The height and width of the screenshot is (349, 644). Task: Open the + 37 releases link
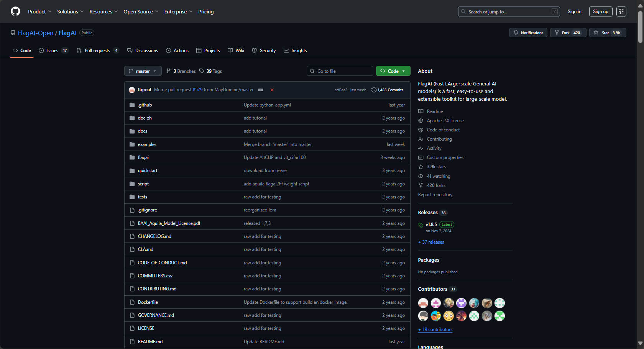coord(431,242)
